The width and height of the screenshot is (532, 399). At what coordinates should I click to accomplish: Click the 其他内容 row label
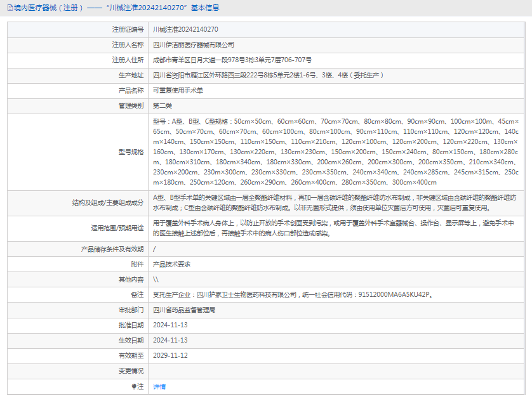pyautogui.click(x=131, y=280)
